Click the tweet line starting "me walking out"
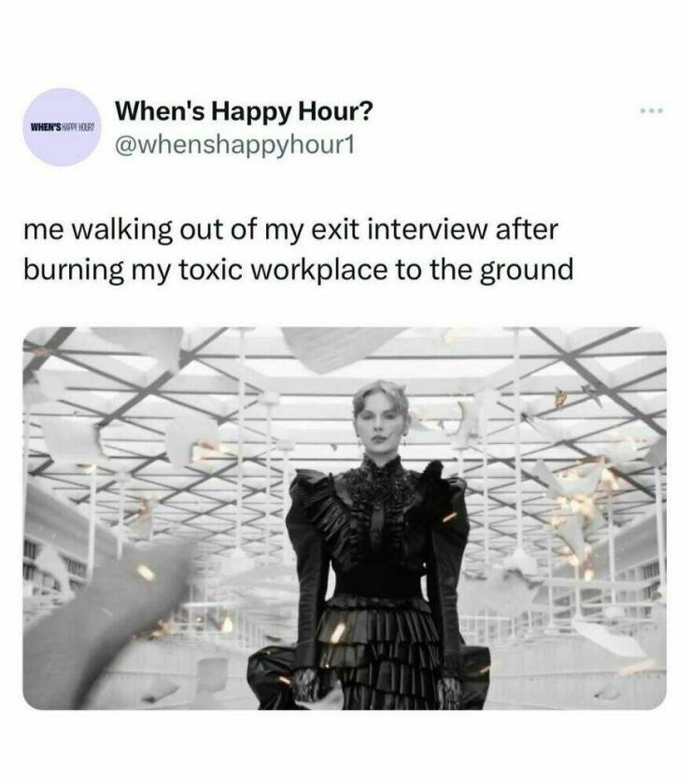The width and height of the screenshot is (691, 784). 290,231
